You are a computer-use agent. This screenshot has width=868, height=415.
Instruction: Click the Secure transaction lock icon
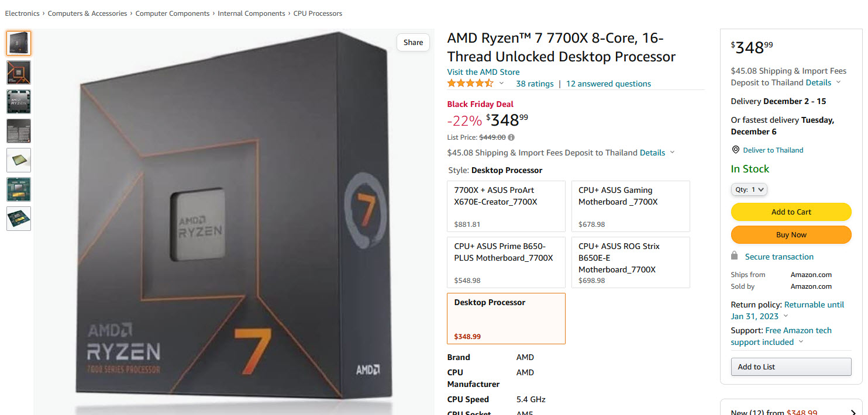(734, 255)
